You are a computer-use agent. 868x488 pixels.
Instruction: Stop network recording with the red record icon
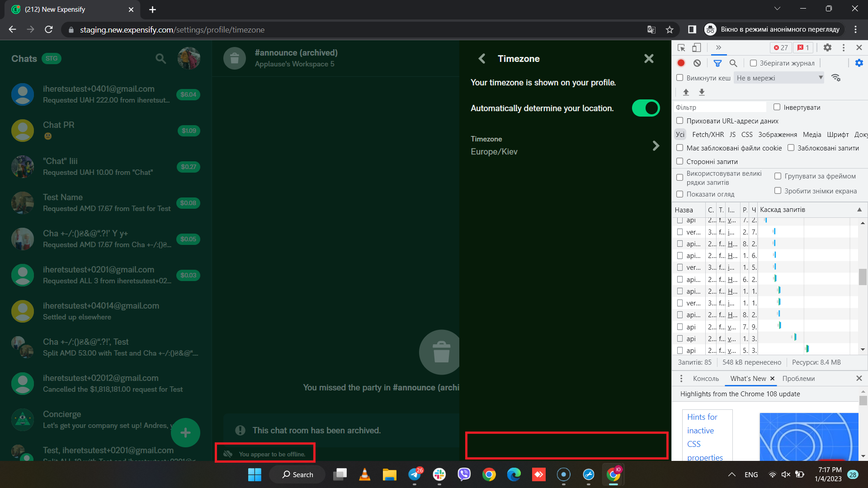tap(681, 63)
